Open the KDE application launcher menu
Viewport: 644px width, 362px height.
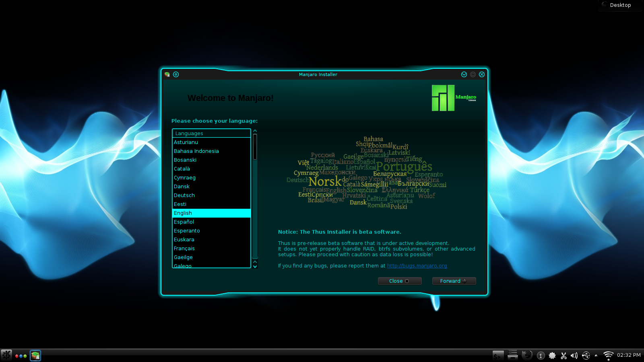tap(6, 355)
